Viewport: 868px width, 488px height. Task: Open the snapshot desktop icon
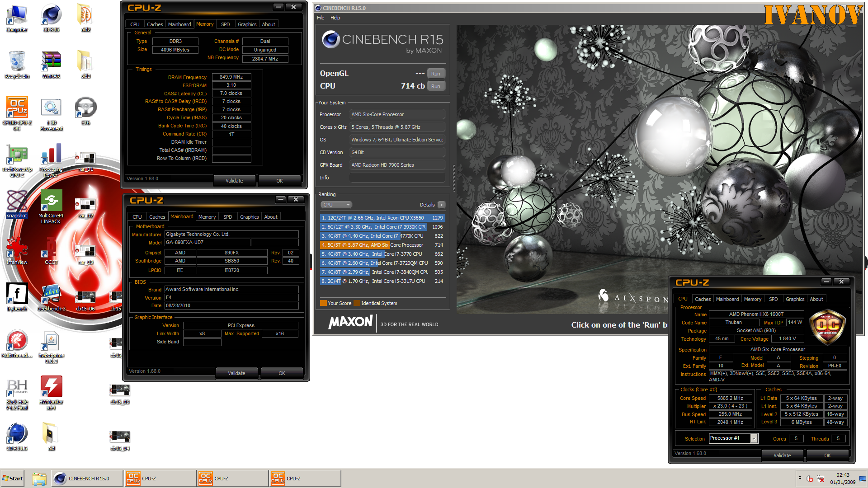(17, 204)
